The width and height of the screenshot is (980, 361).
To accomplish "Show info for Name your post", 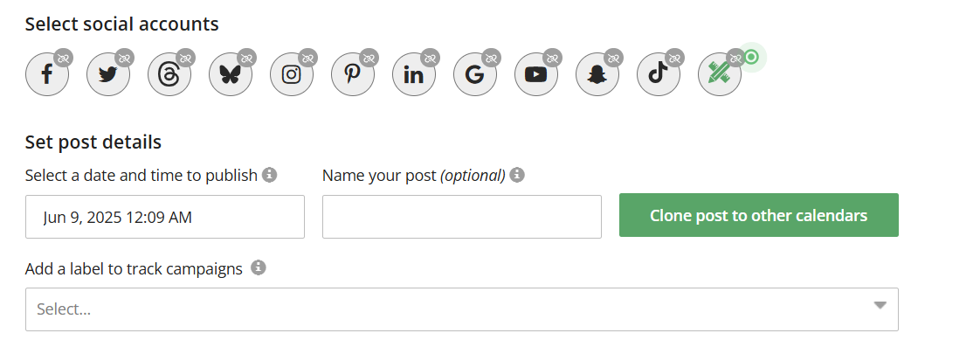I will point(517,175).
